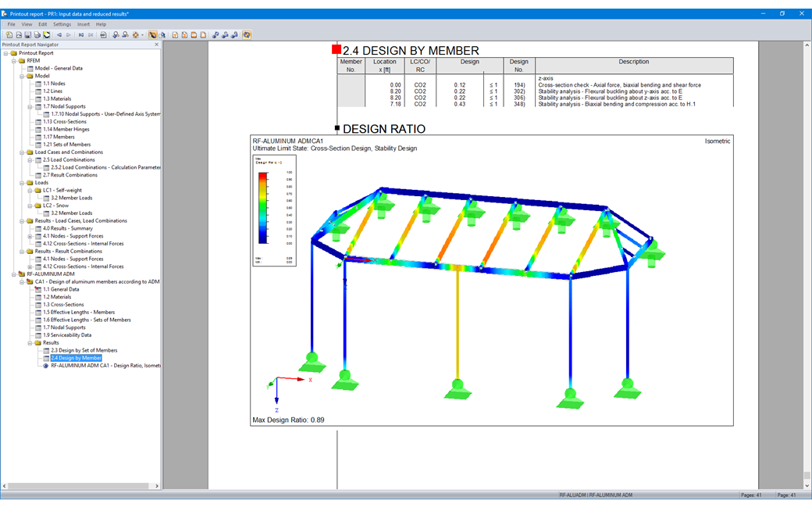This screenshot has height=508, width=812.
Task: Click first blue tools toolbar icon
Action: [215, 34]
